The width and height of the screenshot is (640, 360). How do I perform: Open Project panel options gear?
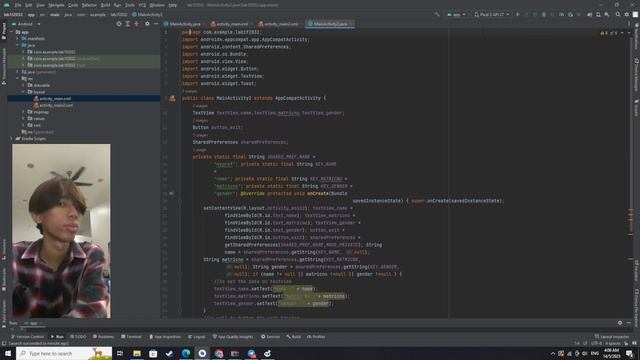click(x=147, y=24)
